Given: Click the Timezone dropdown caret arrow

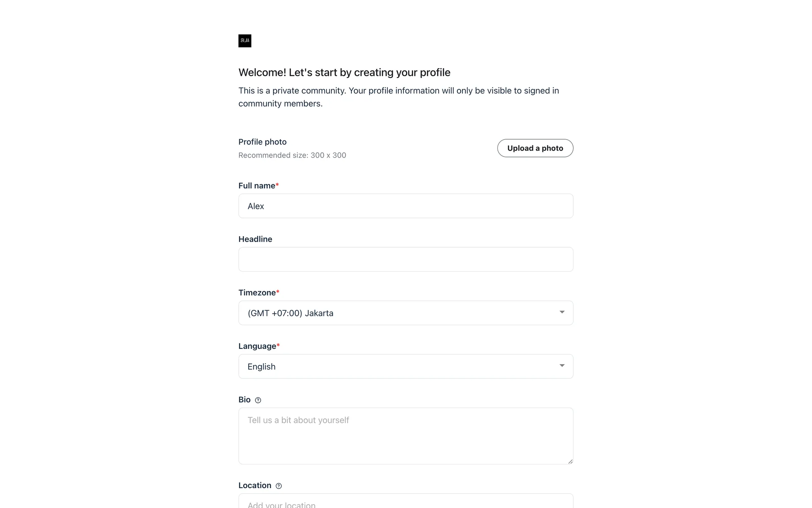Looking at the screenshot, I should pyautogui.click(x=562, y=312).
